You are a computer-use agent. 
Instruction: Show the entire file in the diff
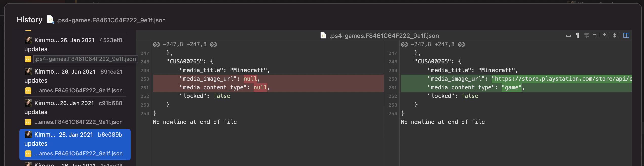[616, 36]
